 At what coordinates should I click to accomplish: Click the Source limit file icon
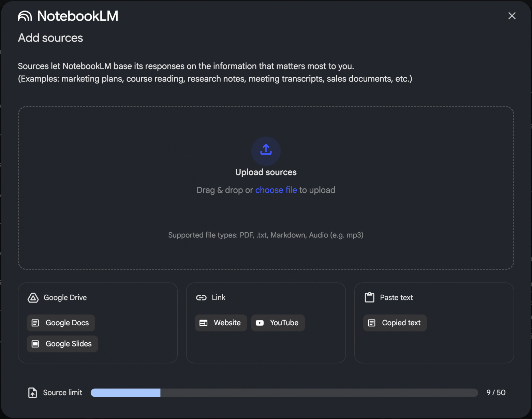(32, 393)
